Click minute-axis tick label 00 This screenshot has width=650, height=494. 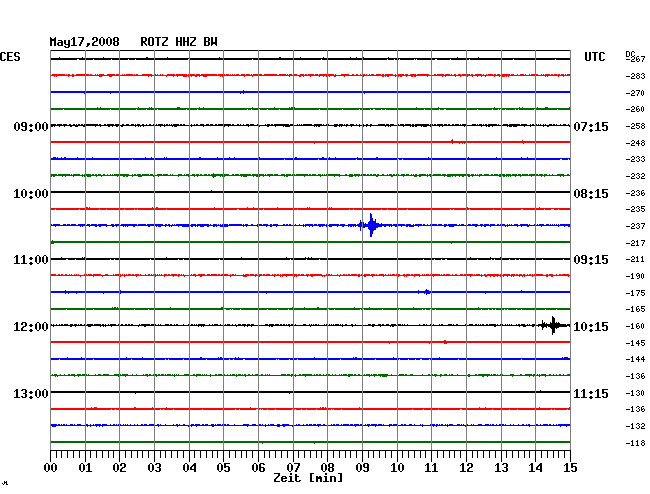[x=51, y=468]
